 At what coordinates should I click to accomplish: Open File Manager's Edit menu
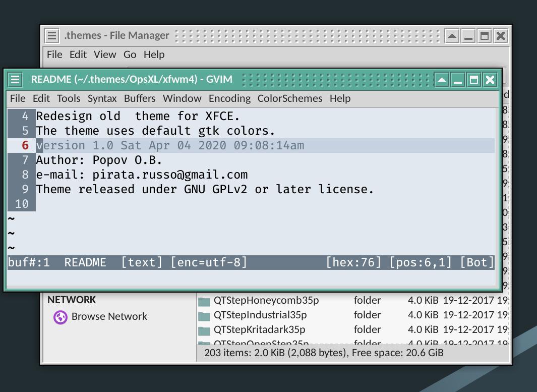(x=78, y=54)
